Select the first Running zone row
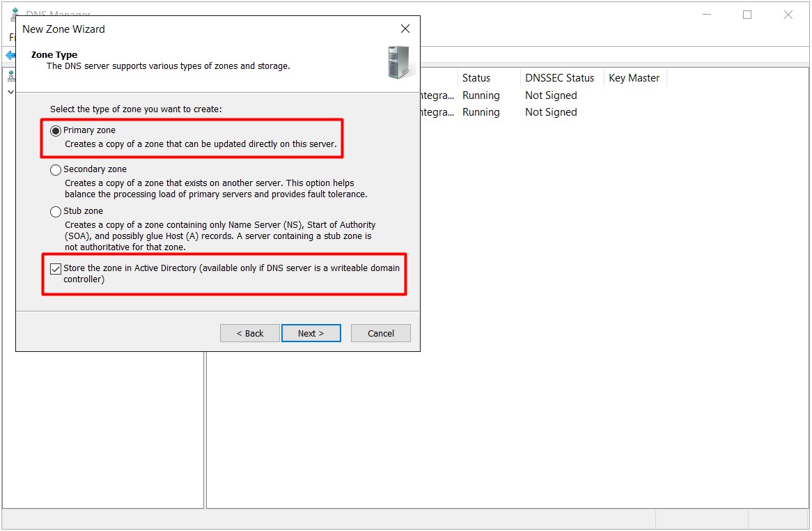The height and width of the screenshot is (531, 812). (481, 95)
